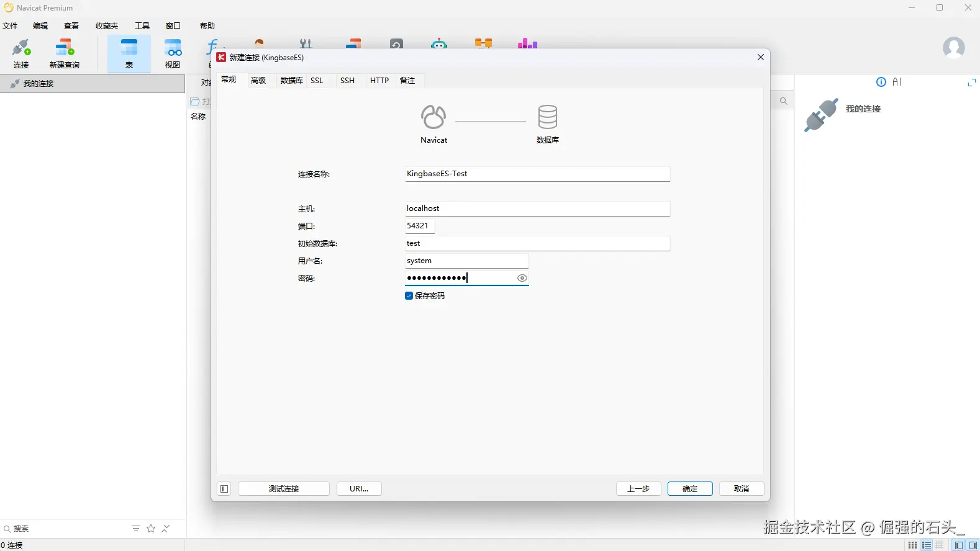Open the 收藏夹 menu
This screenshot has width=980, height=551.
coord(107,26)
